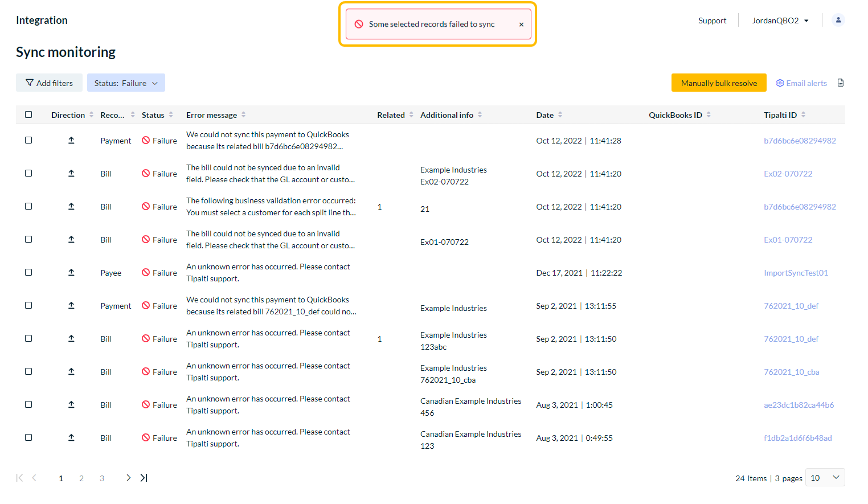Click Manually bulk resolve button

coord(719,83)
